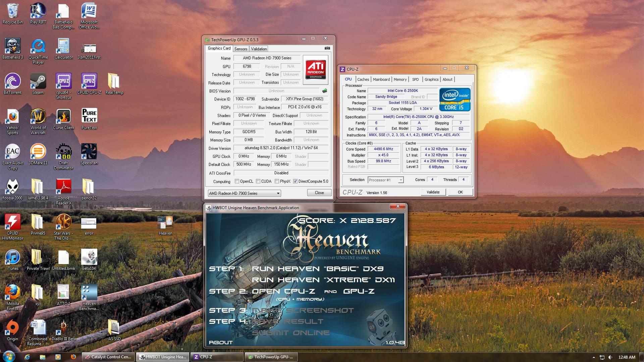Open the Graphics tab in CPU-Z
Image resolution: width=644 pixels, height=362 pixels.
click(432, 79)
